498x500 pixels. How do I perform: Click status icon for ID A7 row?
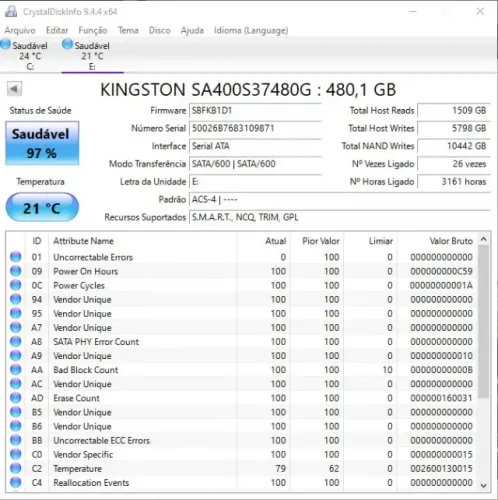click(15, 327)
